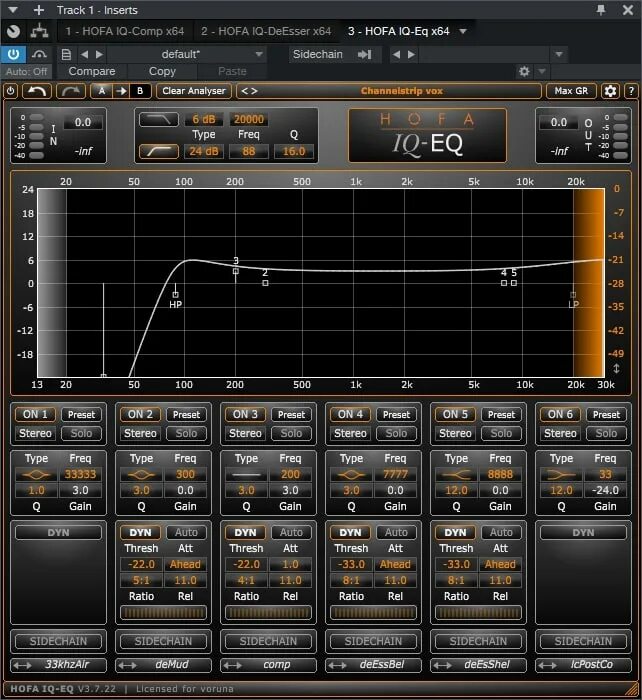Click the low-pass filter shape icon
This screenshot has height=700, width=642.
(159, 119)
